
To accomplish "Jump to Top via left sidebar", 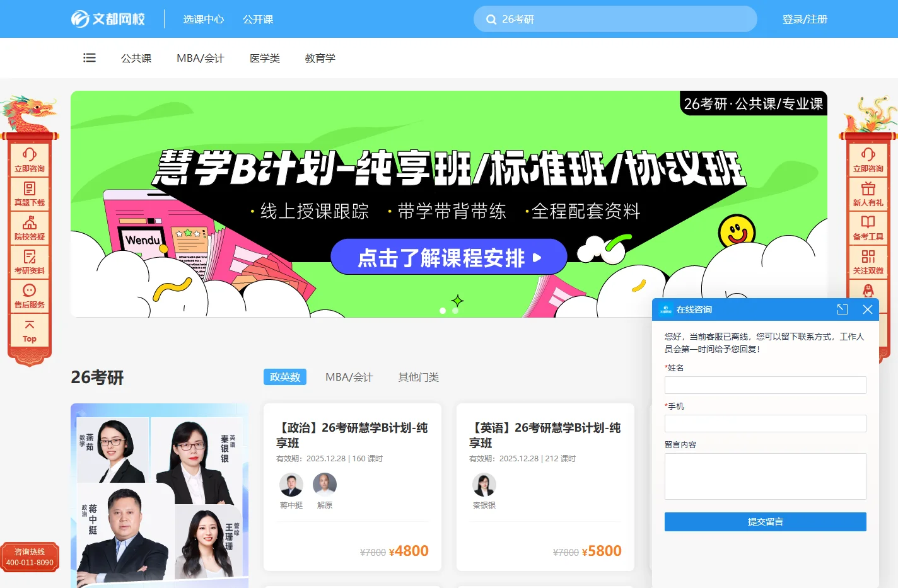I will click(x=30, y=330).
